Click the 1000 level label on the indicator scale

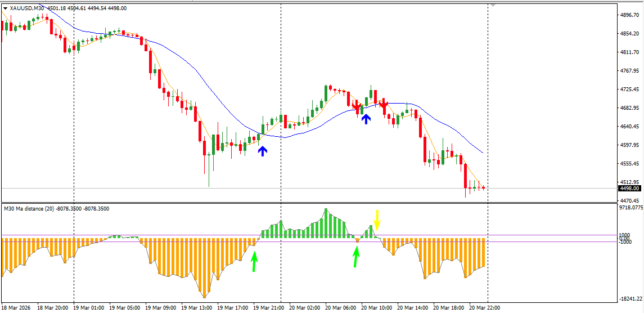click(624, 235)
